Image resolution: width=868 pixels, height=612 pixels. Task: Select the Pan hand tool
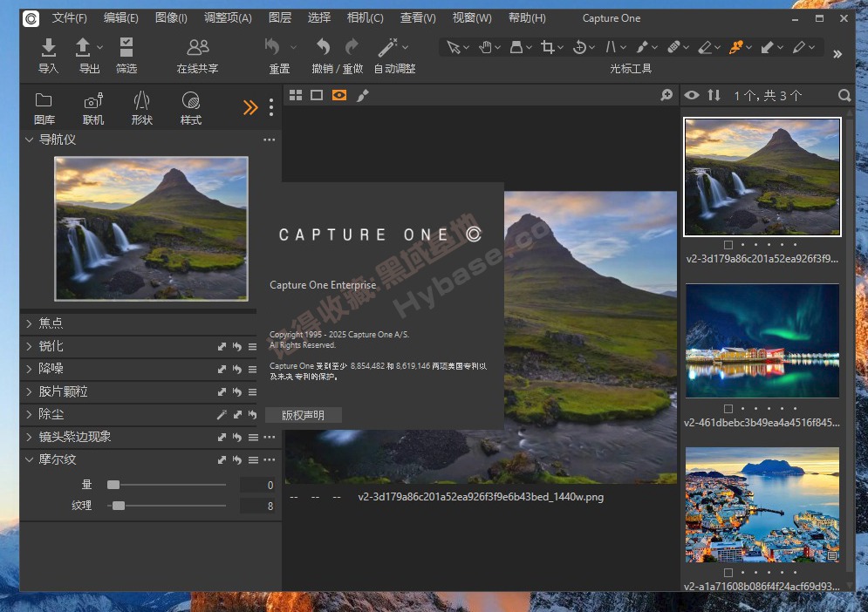click(485, 47)
